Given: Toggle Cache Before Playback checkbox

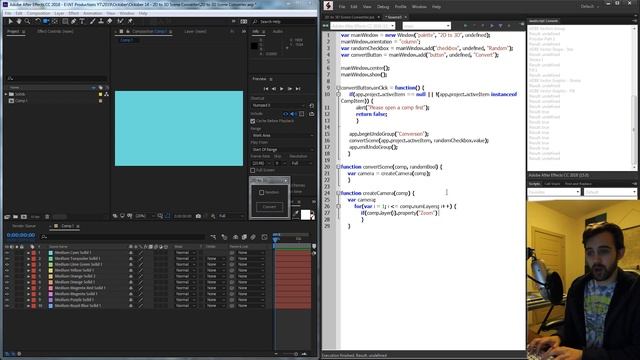Looking at the screenshot, I should [253, 121].
